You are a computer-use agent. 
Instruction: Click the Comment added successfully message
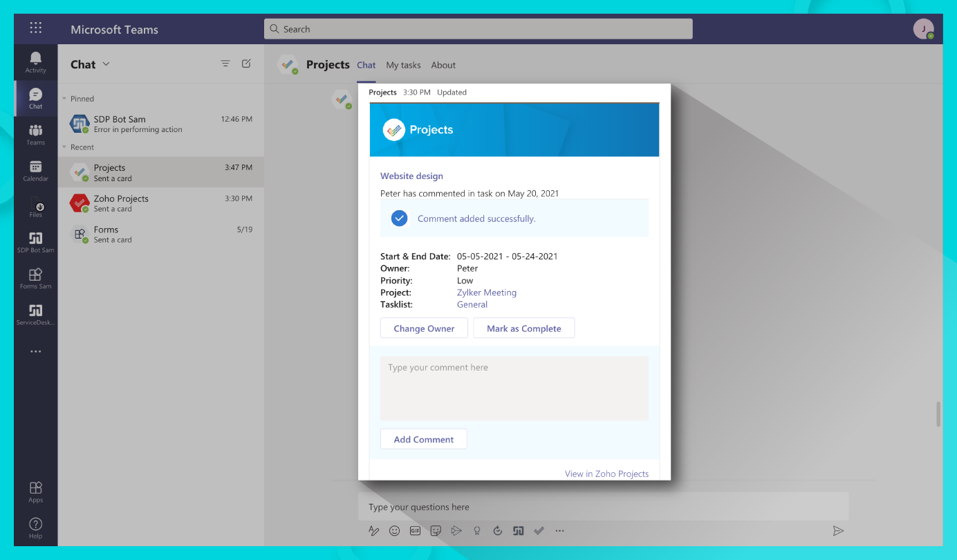476,218
